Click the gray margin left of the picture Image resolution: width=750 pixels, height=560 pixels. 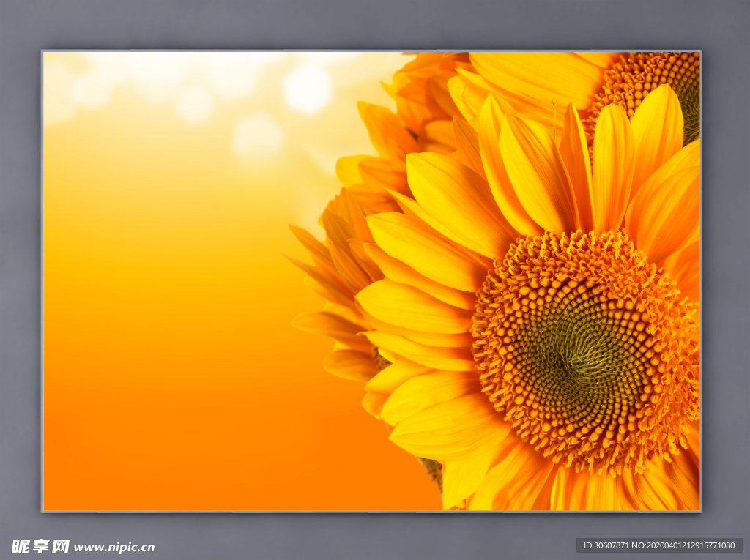[21, 278]
